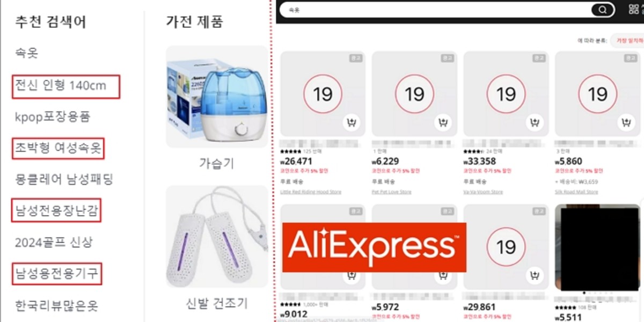The width and height of the screenshot is (644, 322).
Task: Open the 가습기 humidifier product thumbnail
Action: 217,97
